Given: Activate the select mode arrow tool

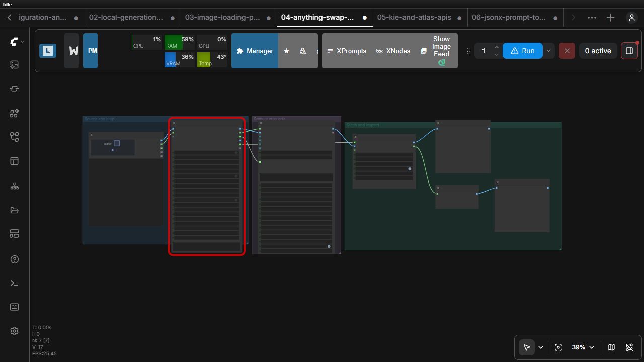Looking at the screenshot, I should (x=527, y=347).
